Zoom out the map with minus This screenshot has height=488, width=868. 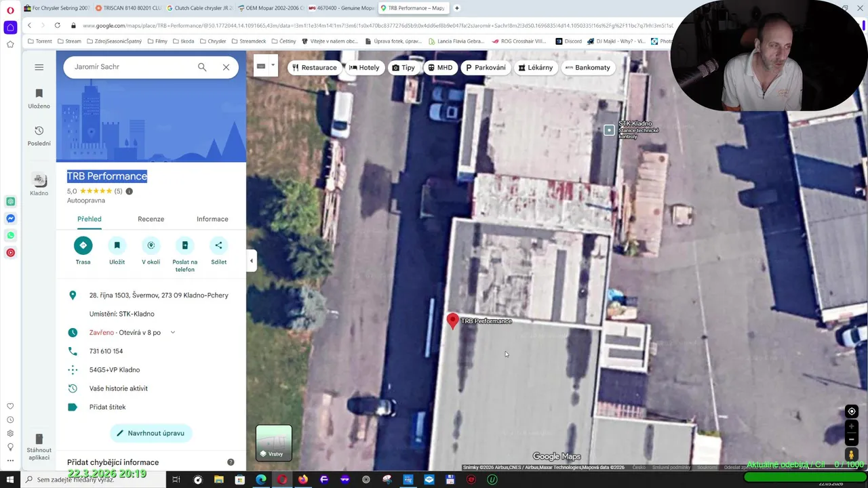pos(852,439)
